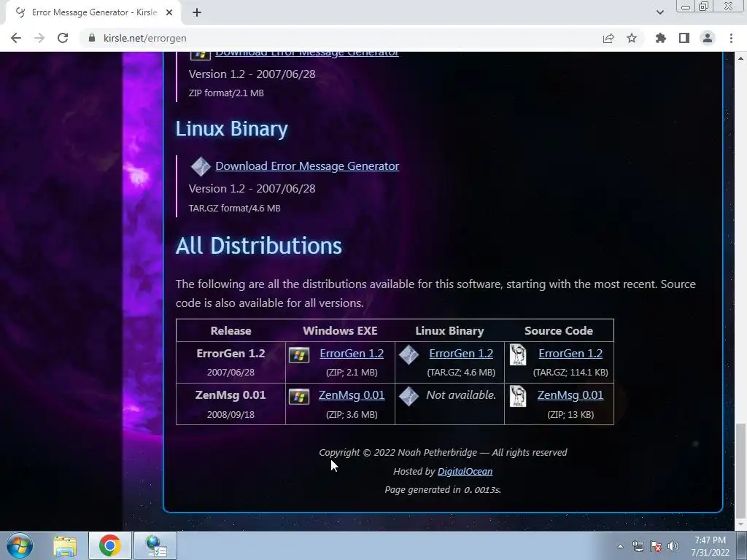Open the Action Center flag icon

coord(656,546)
